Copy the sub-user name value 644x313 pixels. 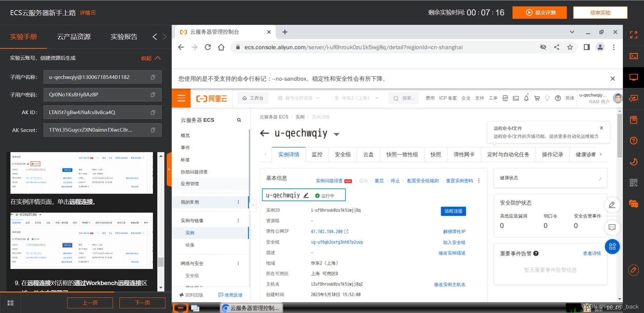[x=153, y=77]
